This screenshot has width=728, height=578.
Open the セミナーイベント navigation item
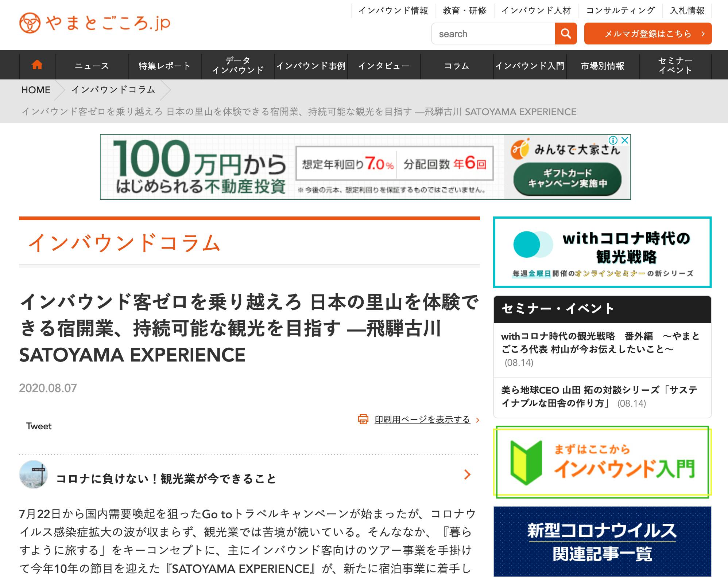pyautogui.click(x=675, y=66)
